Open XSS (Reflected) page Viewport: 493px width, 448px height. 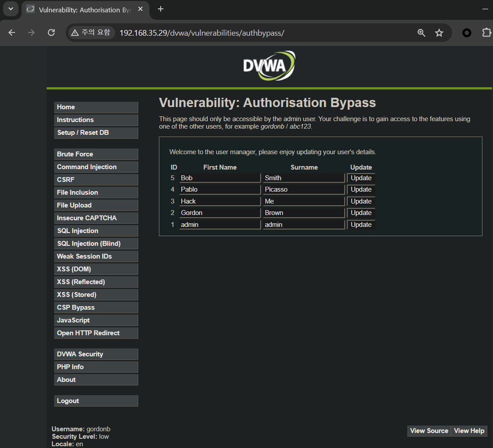[x=96, y=282]
